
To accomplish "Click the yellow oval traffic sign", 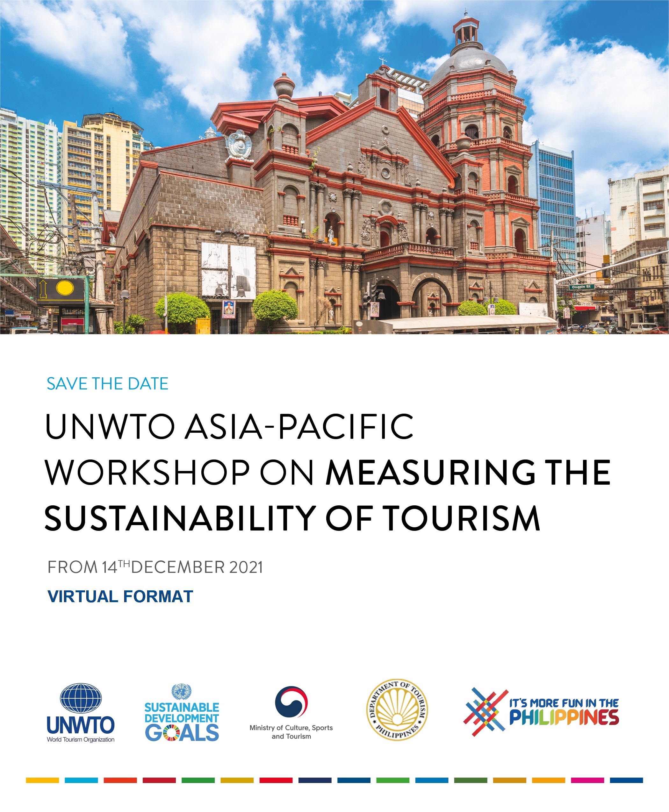I will (x=65, y=288).
